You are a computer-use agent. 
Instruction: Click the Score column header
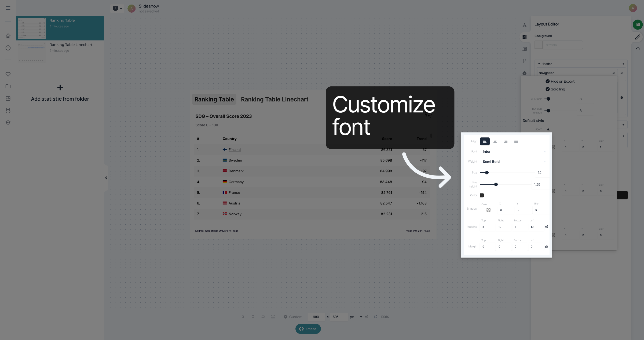click(387, 139)
